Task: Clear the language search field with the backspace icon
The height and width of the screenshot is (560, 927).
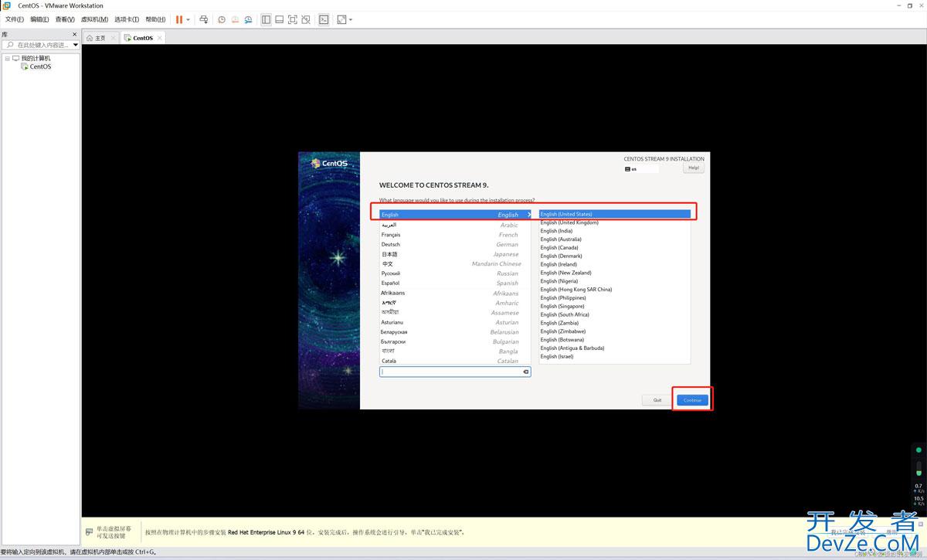Action: pyautogui.click(x=525, y=372)
